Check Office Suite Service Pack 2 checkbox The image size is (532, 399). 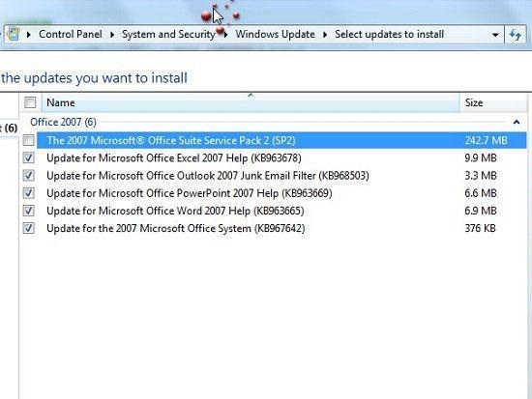tap(29, 140)
